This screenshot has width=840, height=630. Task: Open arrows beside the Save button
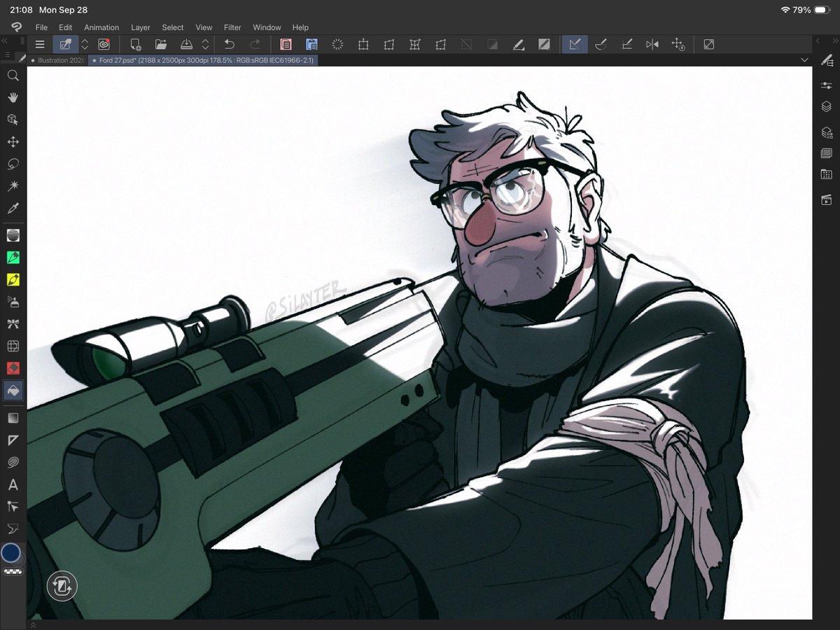(x=205, y=44)
